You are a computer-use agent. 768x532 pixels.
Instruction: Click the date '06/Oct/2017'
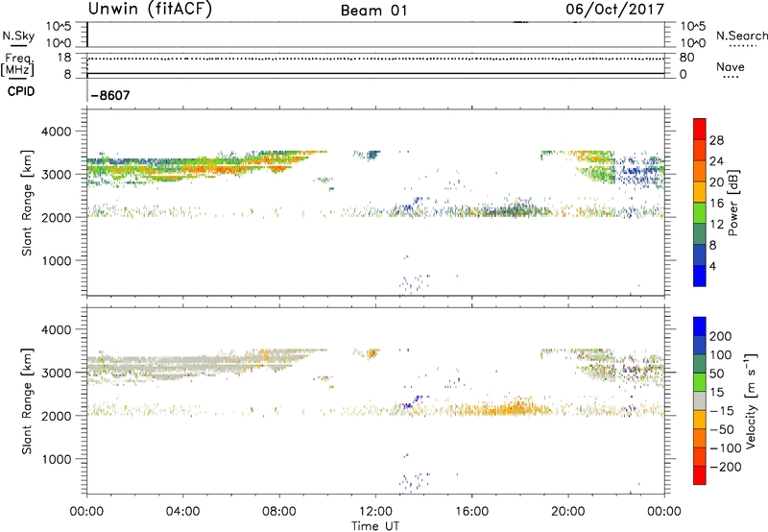click(x=614, y=10)
